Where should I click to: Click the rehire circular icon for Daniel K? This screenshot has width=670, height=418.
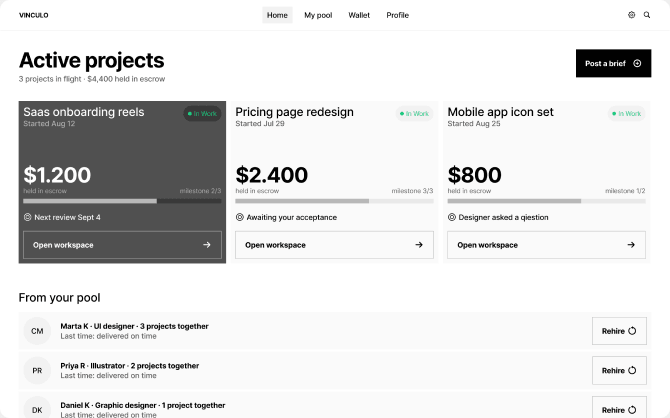coord(632,410)
